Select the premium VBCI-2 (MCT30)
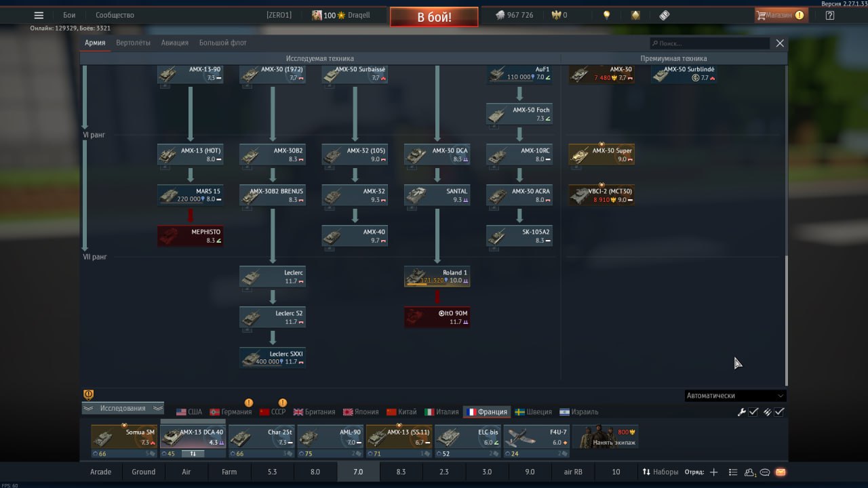The width and height of the screenshot is (868, 488). pyautogui.click(x=601, y=195)
